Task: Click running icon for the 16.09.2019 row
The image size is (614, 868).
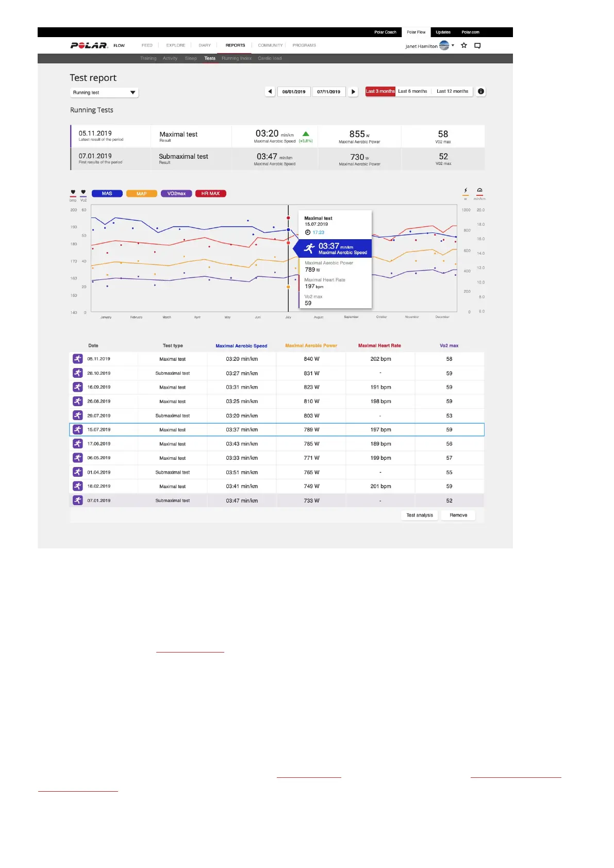Action: coord(78,387)
